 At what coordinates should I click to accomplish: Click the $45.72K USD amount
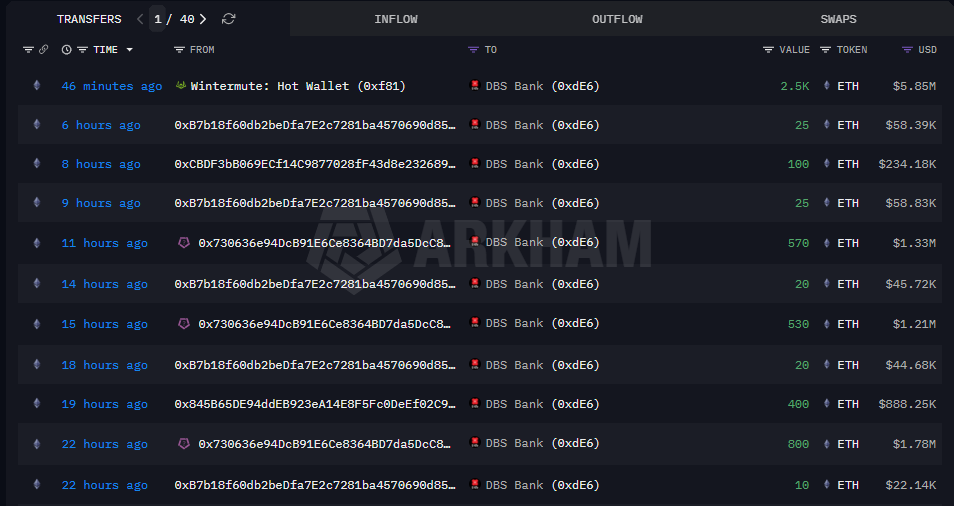[911, 283]
